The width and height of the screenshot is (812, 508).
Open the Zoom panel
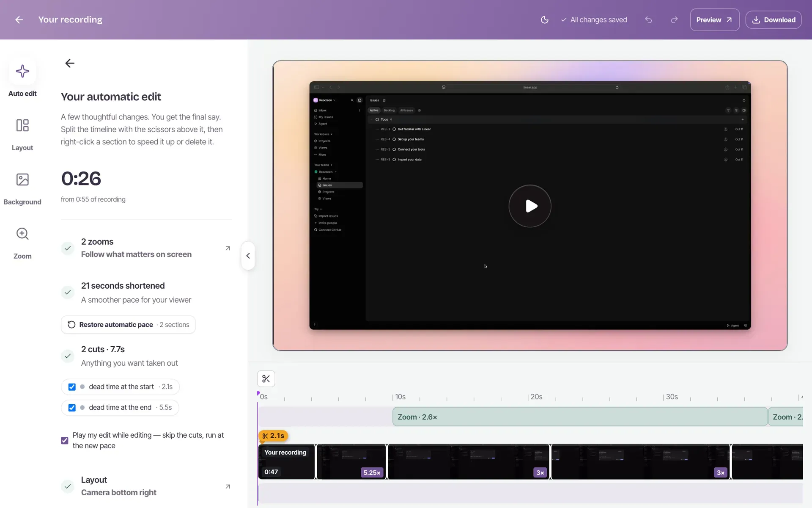point(22,243)
